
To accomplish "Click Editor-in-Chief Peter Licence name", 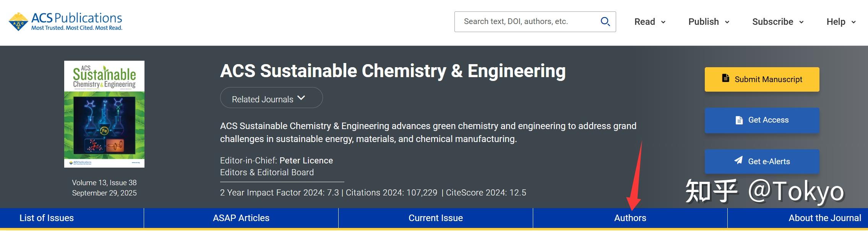I will click(x=306, y=160).
